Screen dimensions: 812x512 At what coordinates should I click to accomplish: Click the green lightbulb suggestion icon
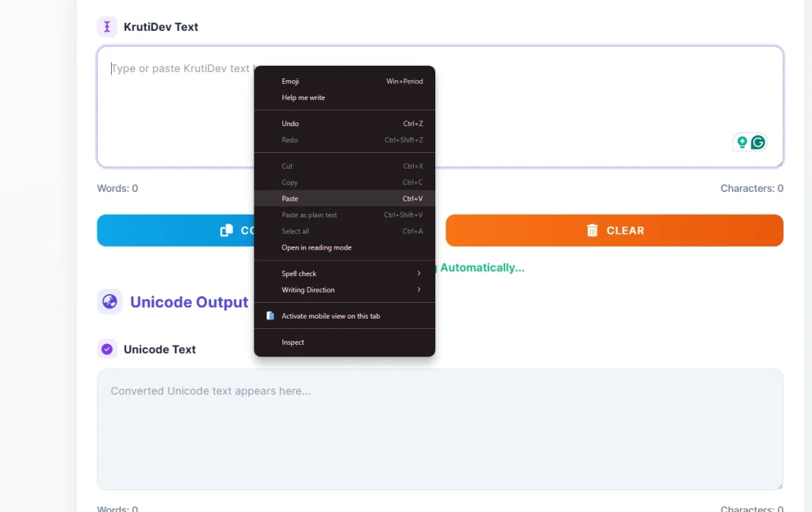point(742,143)
